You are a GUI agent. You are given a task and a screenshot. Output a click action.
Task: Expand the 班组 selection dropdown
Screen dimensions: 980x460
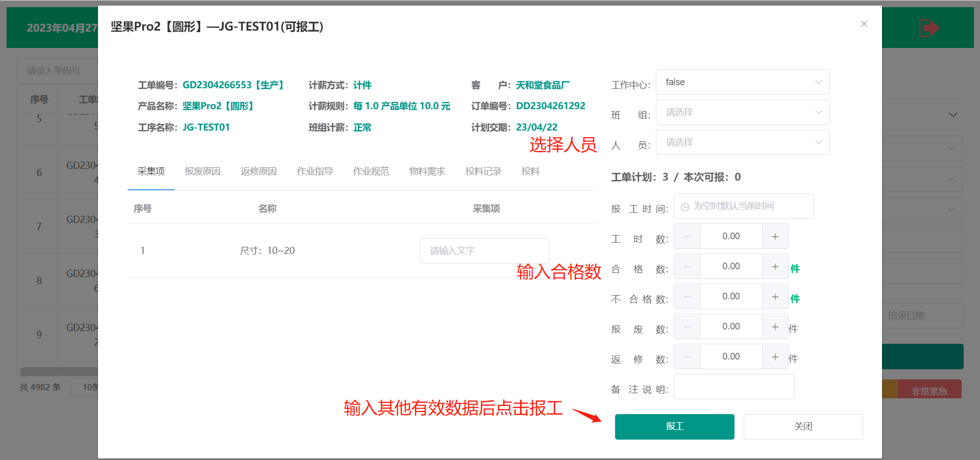tap(742, 112)
